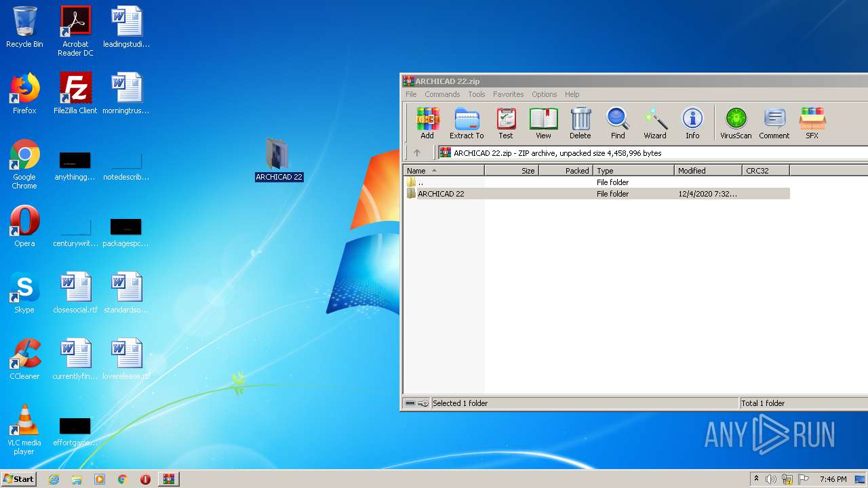Open the Tools menu
The height and width of the screenshot is (488, 868).
(x=477, y=94)
